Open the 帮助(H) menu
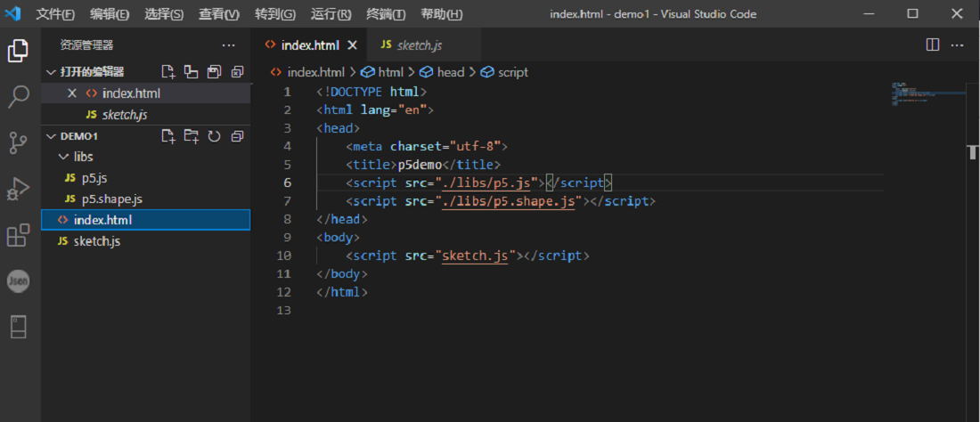 click(442, 13)
